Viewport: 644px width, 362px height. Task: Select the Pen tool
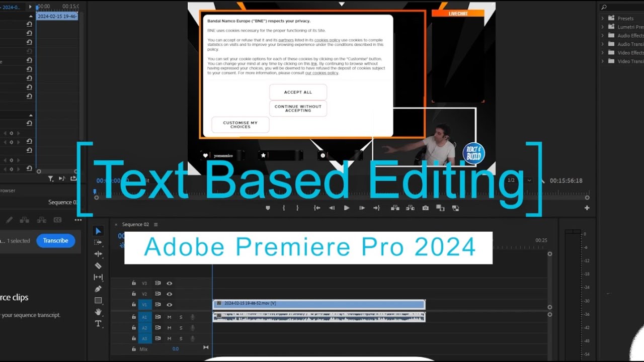99,289
